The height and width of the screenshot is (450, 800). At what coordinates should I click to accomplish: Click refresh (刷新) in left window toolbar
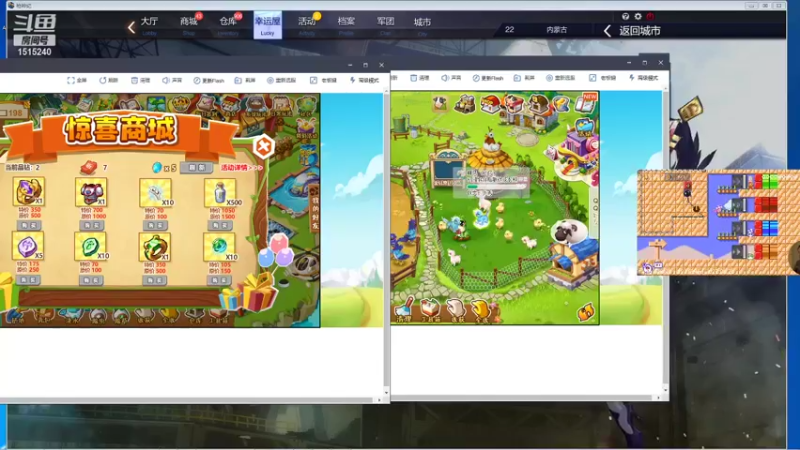point(108,81)
